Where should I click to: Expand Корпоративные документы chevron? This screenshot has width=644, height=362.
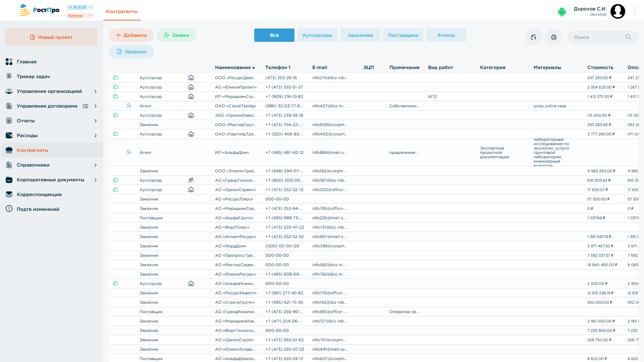click(96, 180)
